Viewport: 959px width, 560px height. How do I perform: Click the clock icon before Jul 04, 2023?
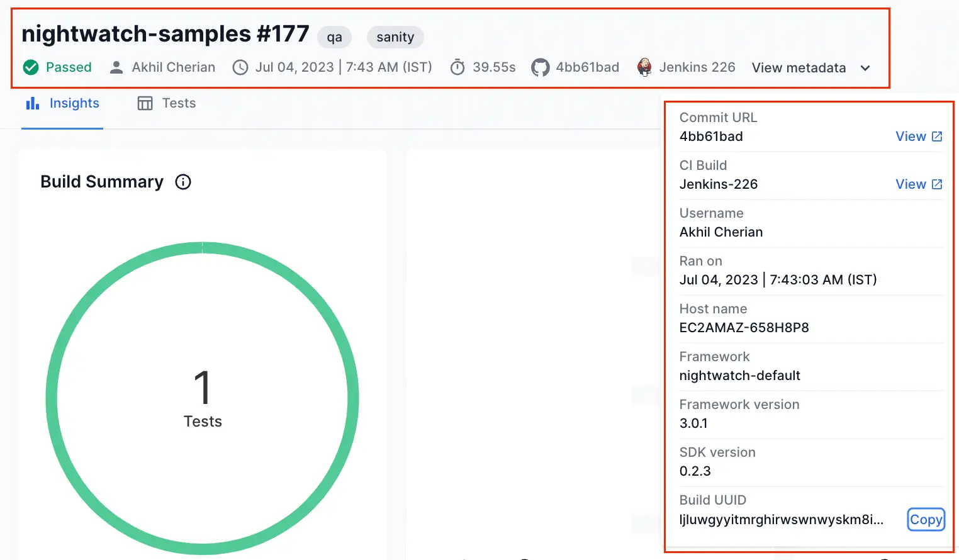click(x=240, y=67)
